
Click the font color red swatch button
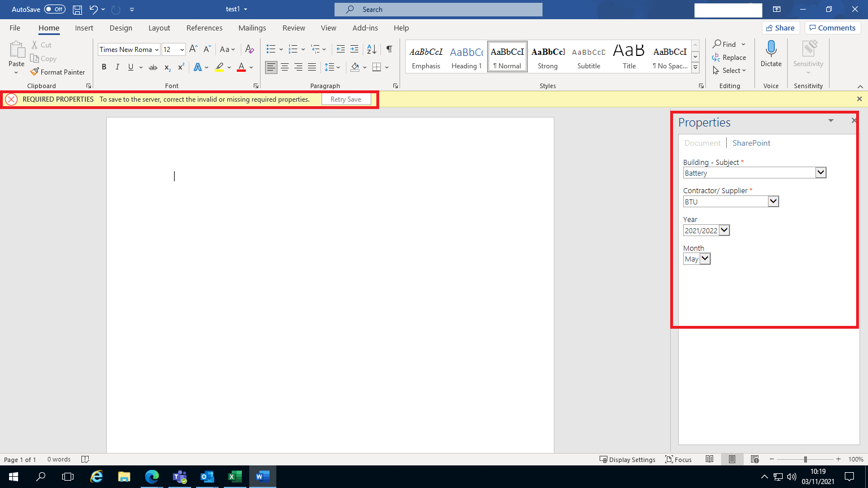click(241, 67)
